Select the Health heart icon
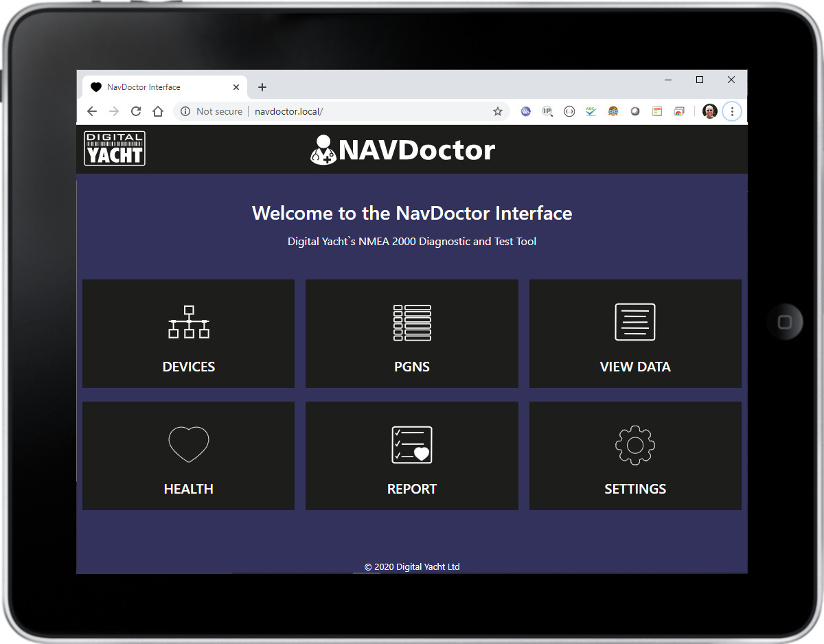The width and height of the screenshot is (824, 644). click(188, 444)
